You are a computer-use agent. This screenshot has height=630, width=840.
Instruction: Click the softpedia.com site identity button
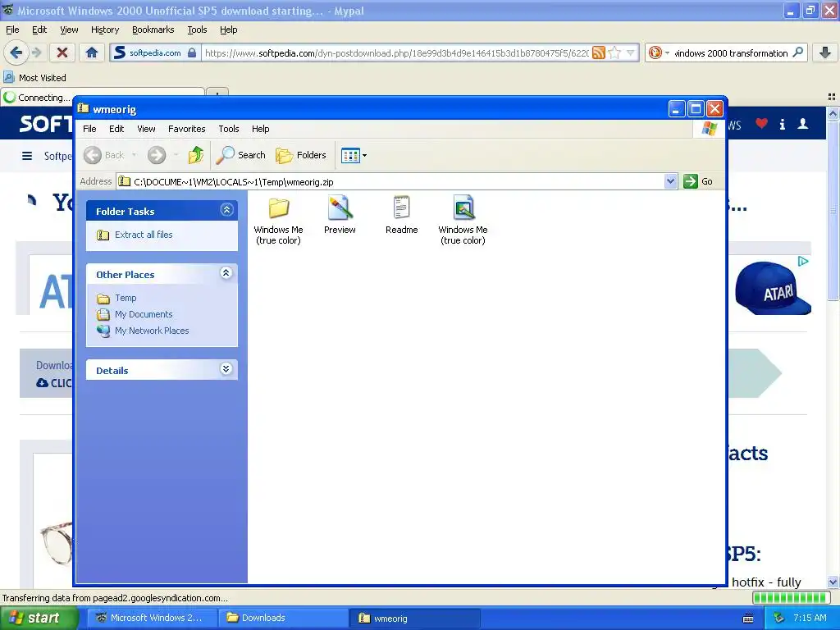tap(155, 52)
